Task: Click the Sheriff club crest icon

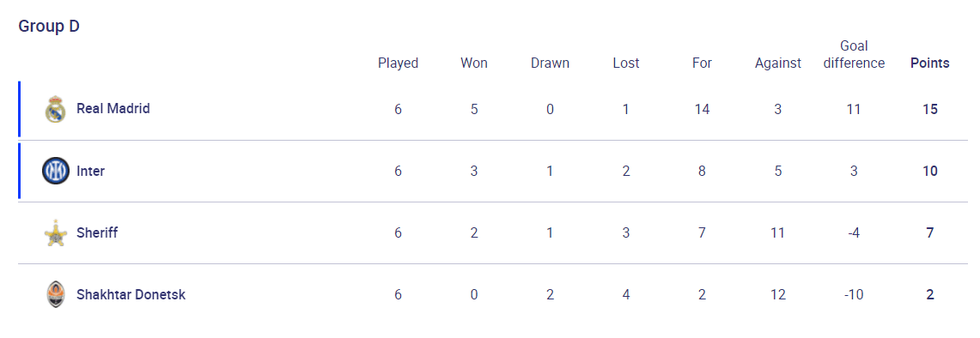Action: tap(55, 233)
